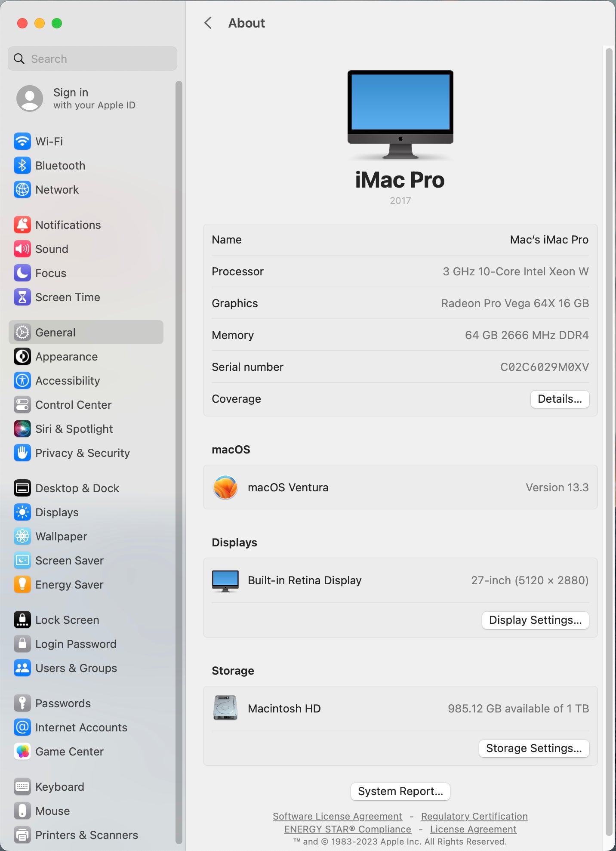Open Display Settings... button

[535, 620]
